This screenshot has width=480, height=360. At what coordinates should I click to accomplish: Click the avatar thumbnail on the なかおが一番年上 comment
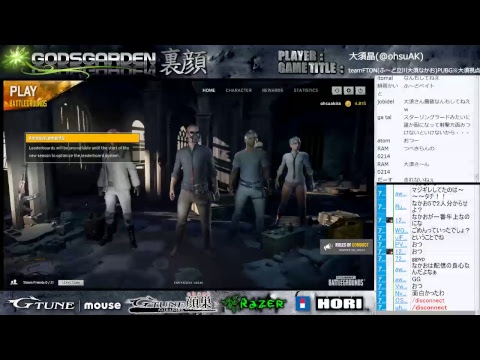[x=389, y=220]
